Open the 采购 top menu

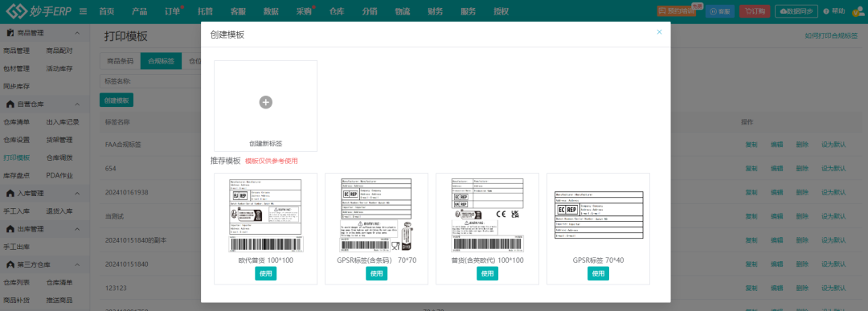[x=304, y=11]
